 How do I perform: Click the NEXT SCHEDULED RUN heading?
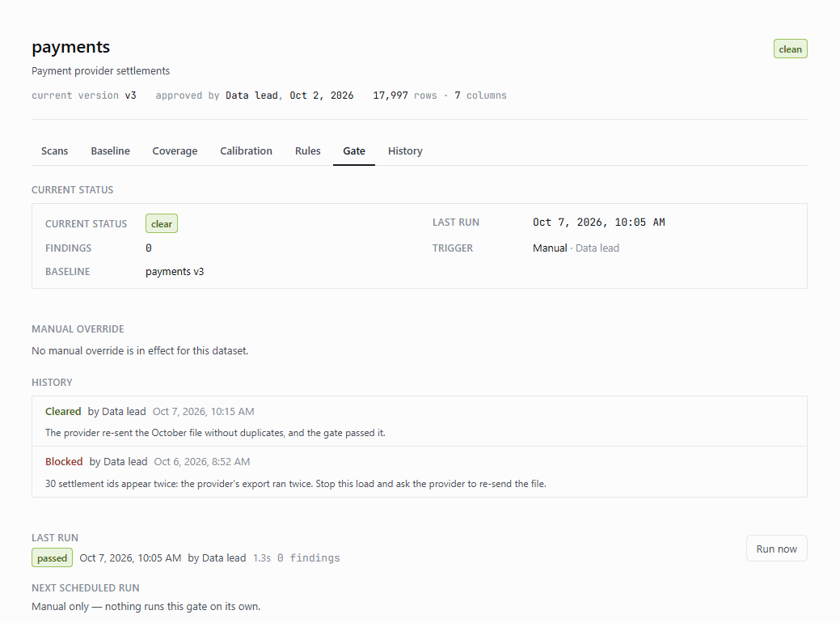tap(86, 588)
